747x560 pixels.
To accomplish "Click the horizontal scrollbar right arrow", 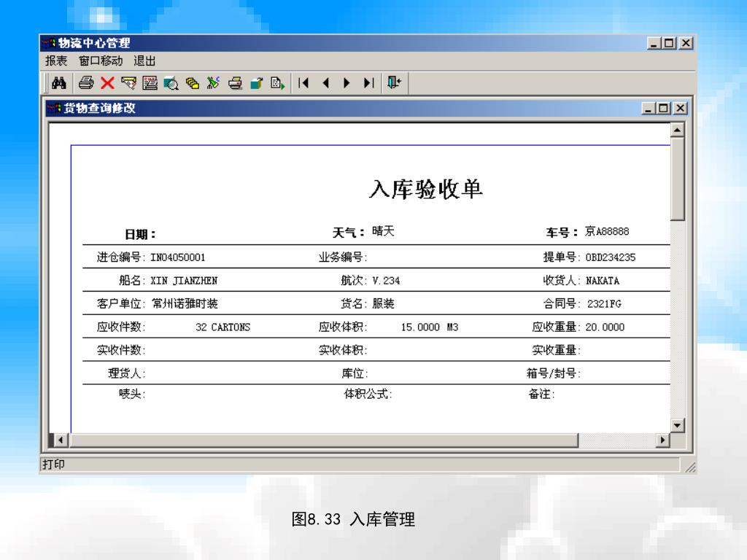I will coord(662,440).
